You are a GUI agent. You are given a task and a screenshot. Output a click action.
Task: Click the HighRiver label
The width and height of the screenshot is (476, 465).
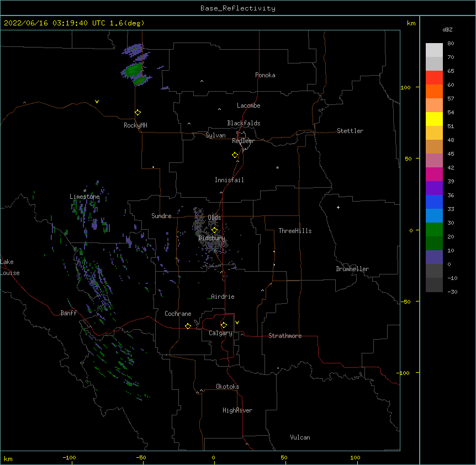coord(237,410)
